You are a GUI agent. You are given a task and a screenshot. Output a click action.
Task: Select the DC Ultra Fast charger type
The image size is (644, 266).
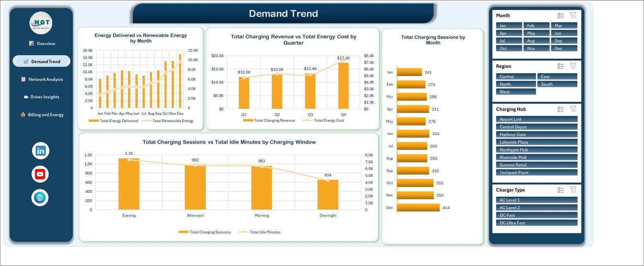537,223
